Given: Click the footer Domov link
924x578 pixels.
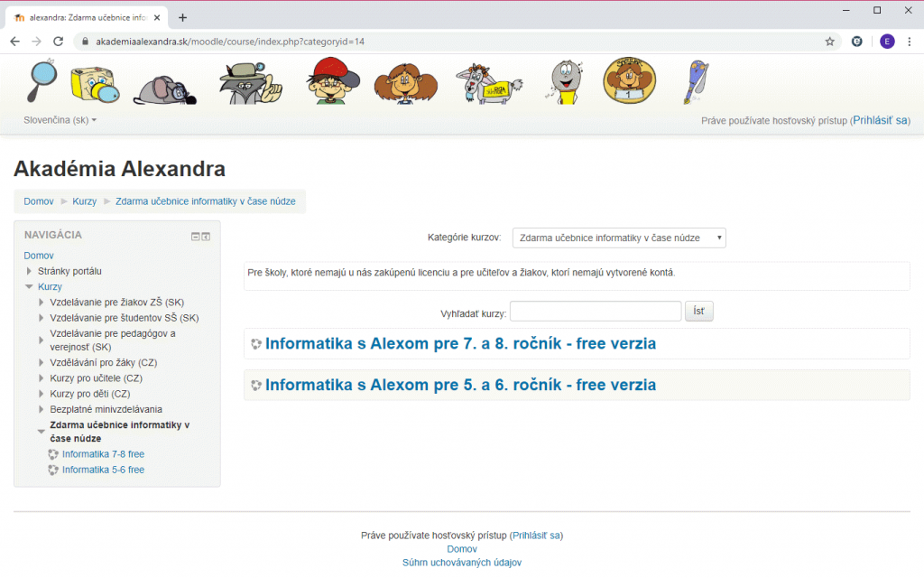Looking at the screenshot, I should (x=462, y=549).
